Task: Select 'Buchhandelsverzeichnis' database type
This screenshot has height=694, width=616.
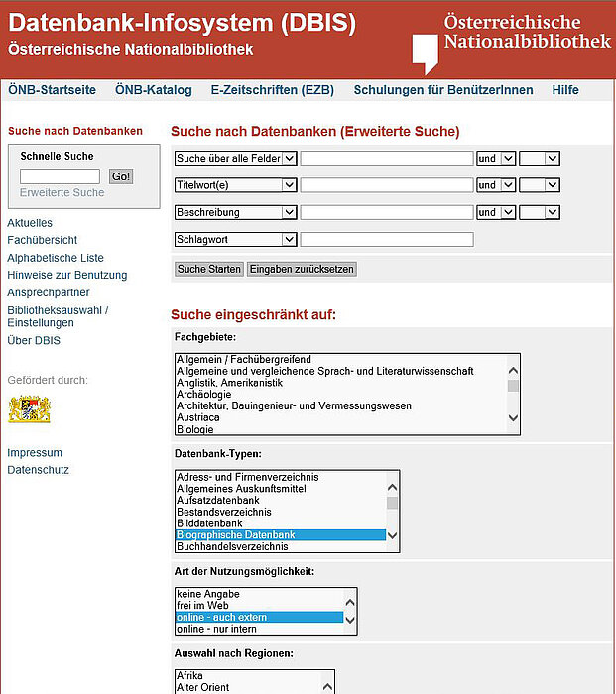Action: click(x=281, y=546)
